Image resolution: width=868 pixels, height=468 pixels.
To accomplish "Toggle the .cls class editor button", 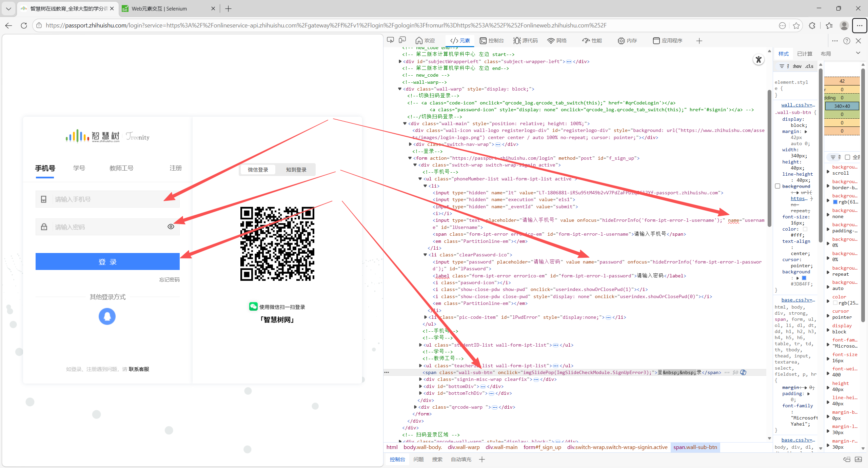I will click(x=809, y=66).
